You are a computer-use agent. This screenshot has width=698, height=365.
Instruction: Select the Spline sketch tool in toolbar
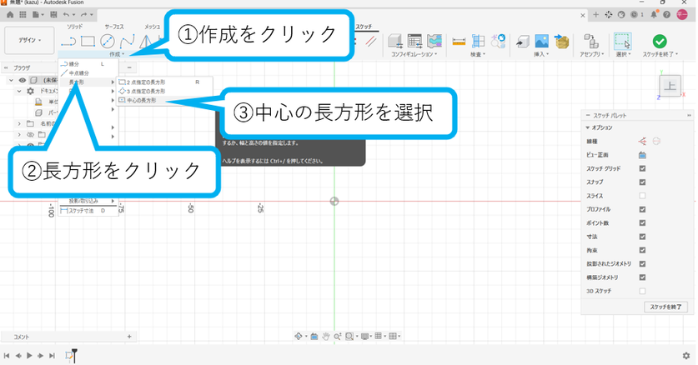pos(127,41)
